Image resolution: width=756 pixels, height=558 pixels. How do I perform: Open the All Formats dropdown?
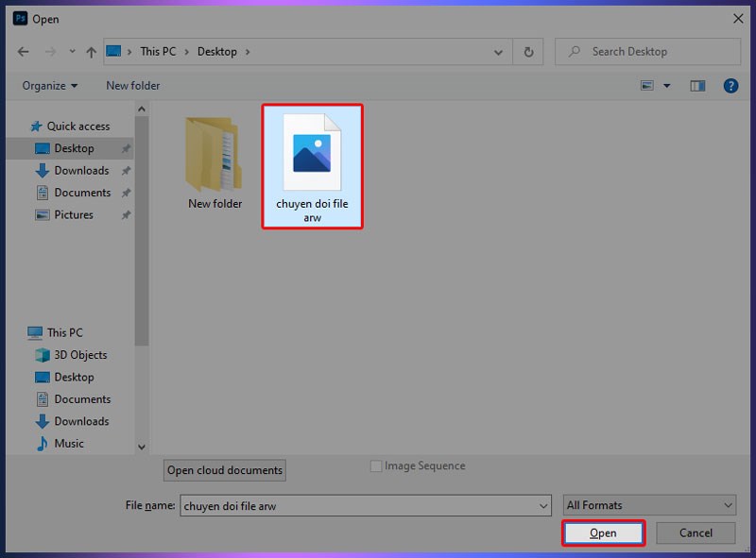[x=648, y=505]
